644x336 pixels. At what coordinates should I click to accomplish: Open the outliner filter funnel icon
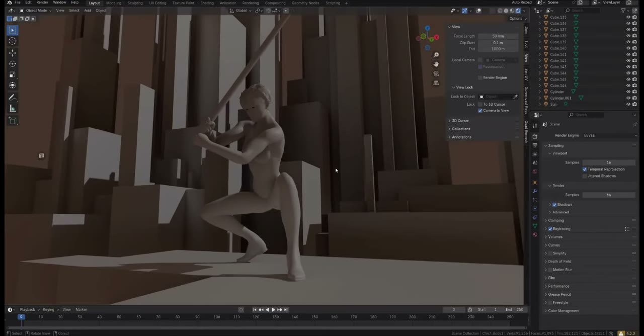(x=623, y=11)
